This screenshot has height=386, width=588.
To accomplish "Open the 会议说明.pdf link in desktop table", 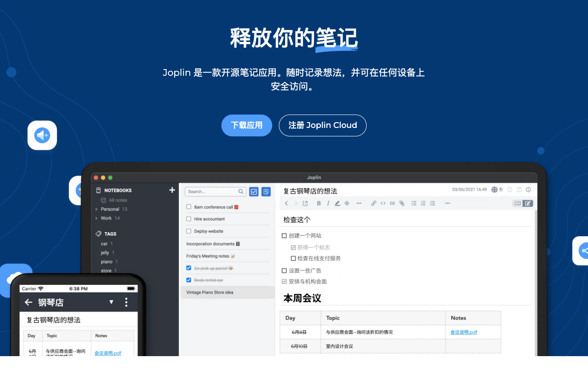I will 464,332.
